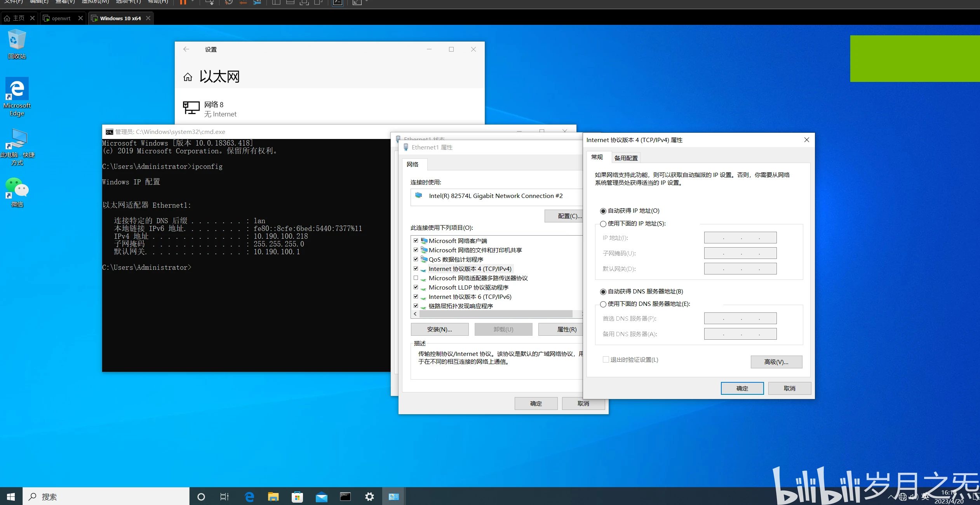The height and width of the screenshot is (505, 980).
Task: Open File Explorer from the taskbar
Action: (273, 496)
